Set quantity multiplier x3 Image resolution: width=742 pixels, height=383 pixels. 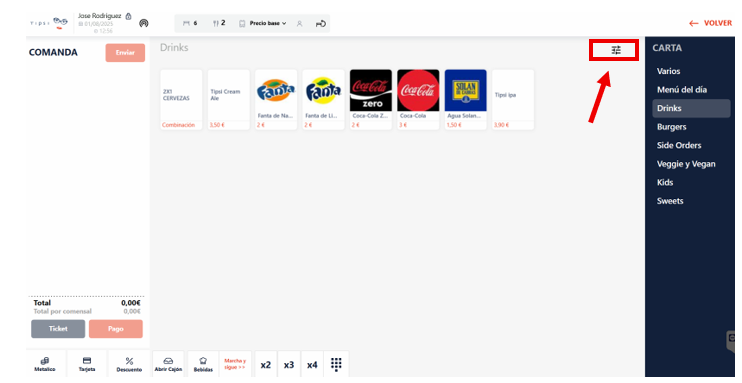pos(289,365)
